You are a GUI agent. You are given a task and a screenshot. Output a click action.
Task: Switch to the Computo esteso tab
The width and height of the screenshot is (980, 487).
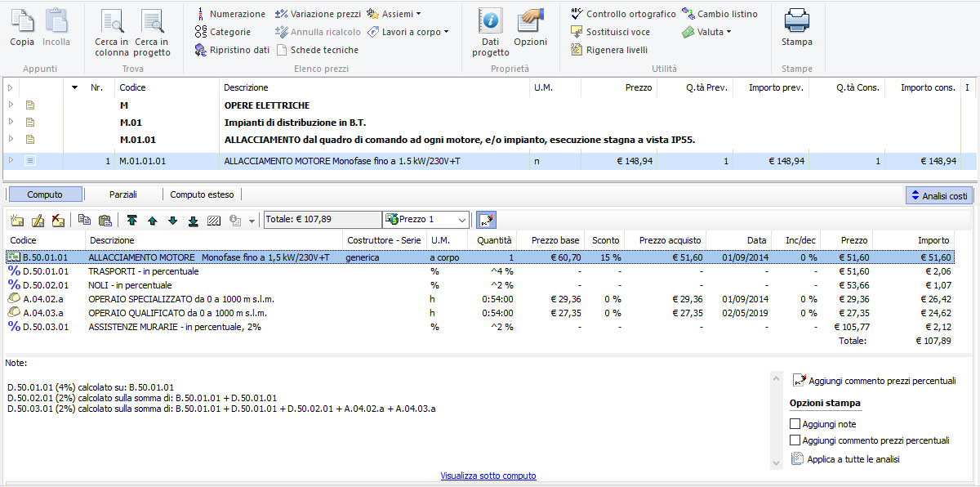click(x=202, y=194)
